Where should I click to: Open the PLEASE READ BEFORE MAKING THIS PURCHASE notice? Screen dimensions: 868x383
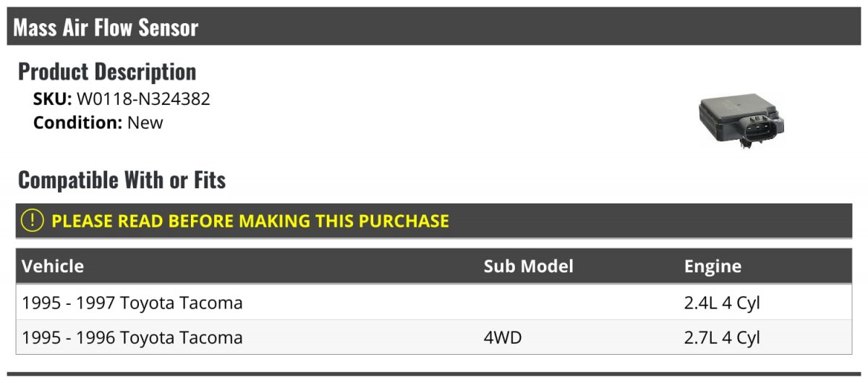coord(250,221)
